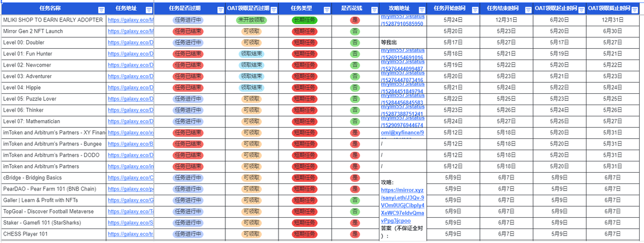Select 5月9日 start date in CHESS Player 101 row
The height and width of the screenshot is (243, 644).
(453, 234)
